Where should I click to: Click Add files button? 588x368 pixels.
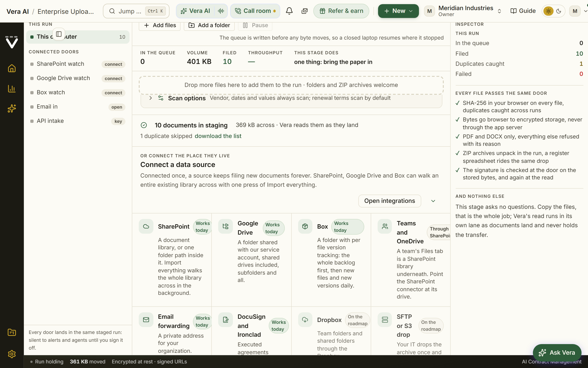(x=160, y=25)
